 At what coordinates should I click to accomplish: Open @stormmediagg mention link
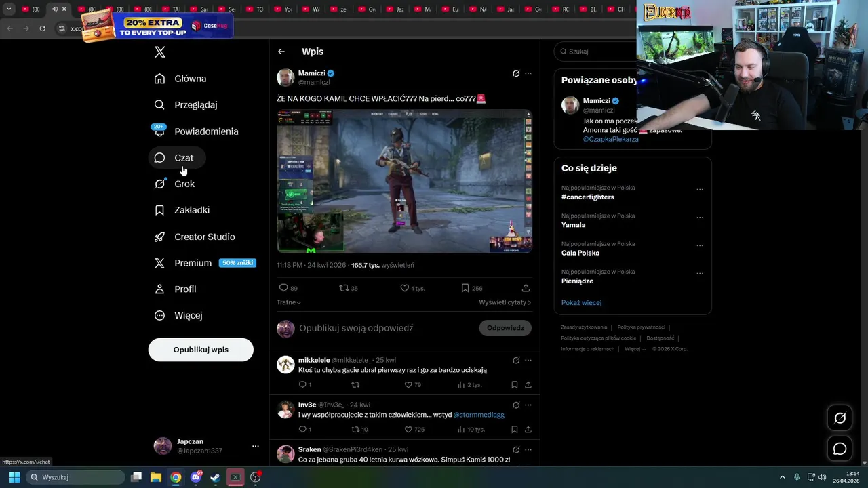point(479,415)
